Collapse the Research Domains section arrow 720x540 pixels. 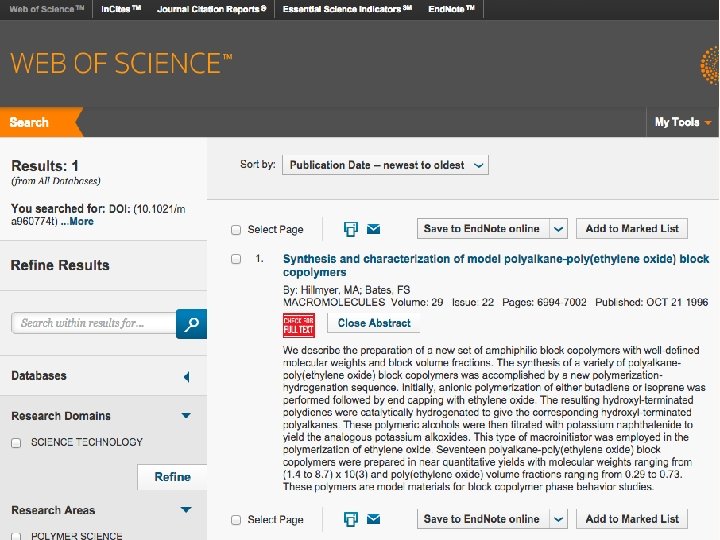click(x=186, y=416)
